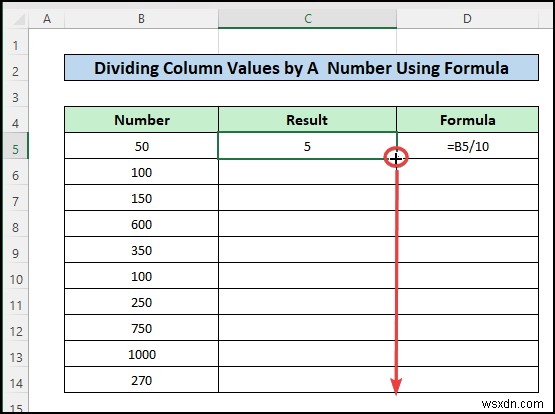Select column A header

46,19
